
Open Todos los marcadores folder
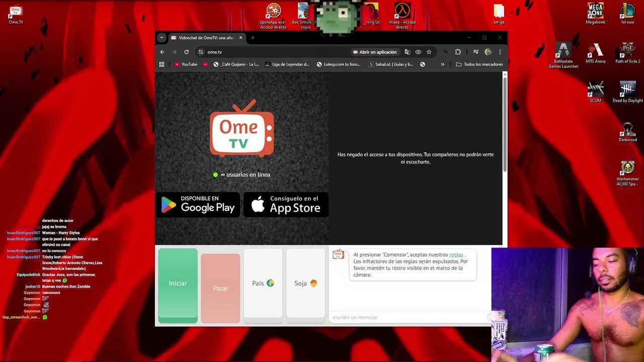479,64
